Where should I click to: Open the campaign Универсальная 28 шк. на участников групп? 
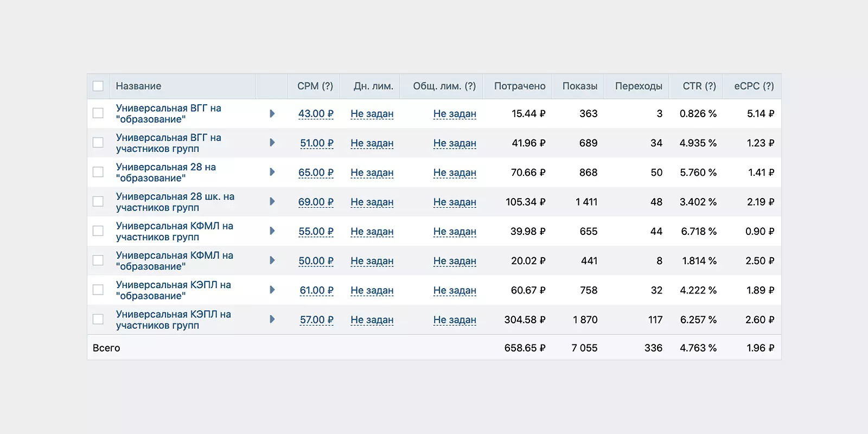175,202
